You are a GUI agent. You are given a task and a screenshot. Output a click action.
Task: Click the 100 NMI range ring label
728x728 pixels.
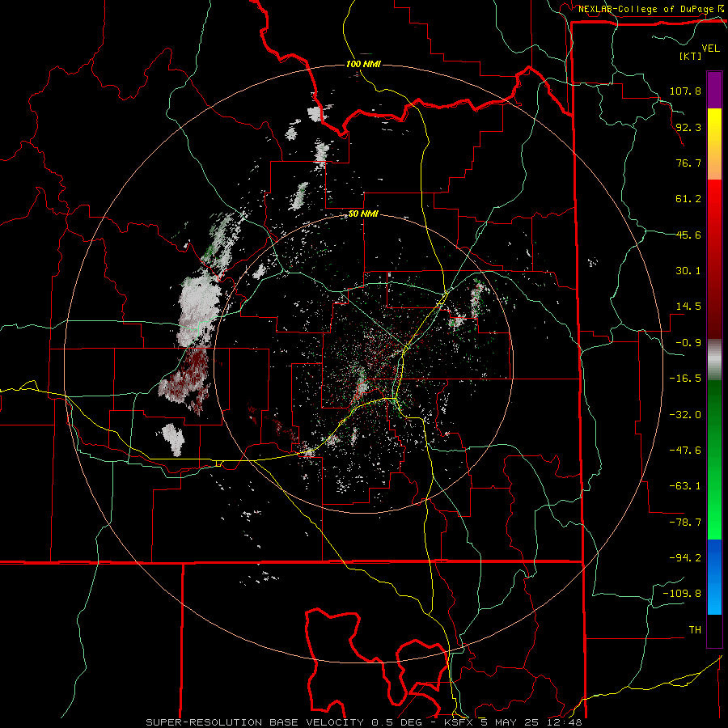(x=363, y=64)
